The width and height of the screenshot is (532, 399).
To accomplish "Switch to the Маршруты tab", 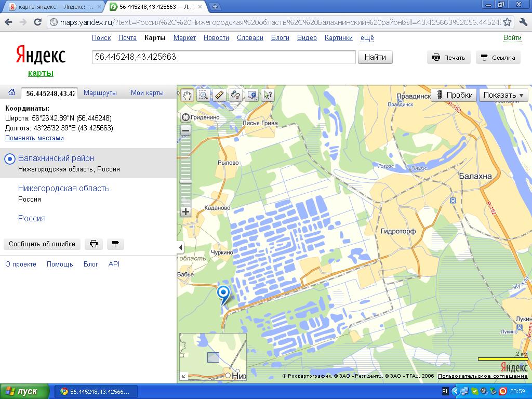I will (100, 93).
